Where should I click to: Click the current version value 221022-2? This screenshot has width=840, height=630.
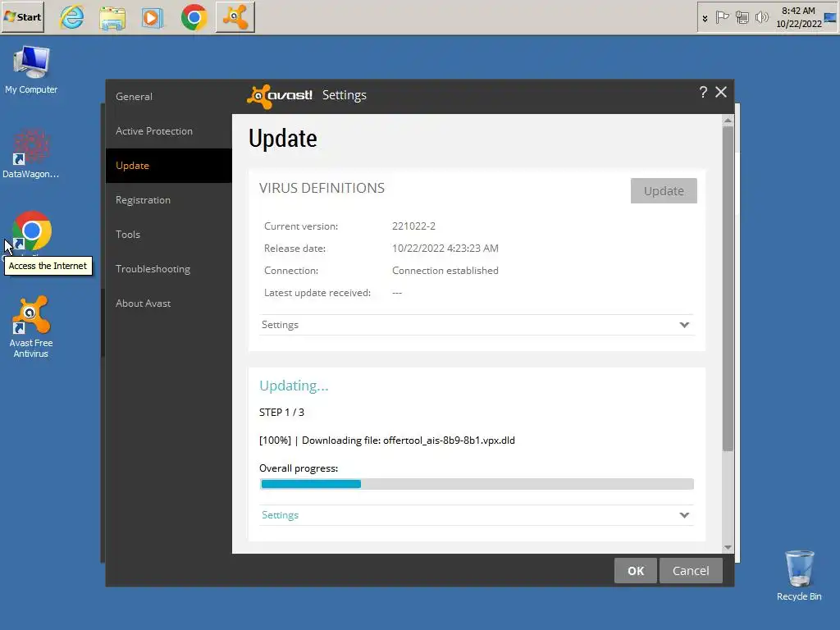413,226
